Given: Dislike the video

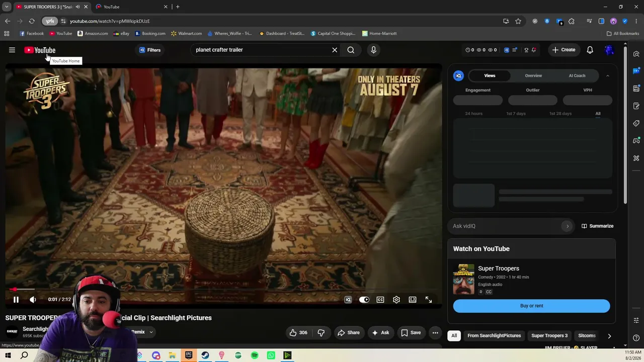Looking at the screenshot, I should [x=321, y=332].
